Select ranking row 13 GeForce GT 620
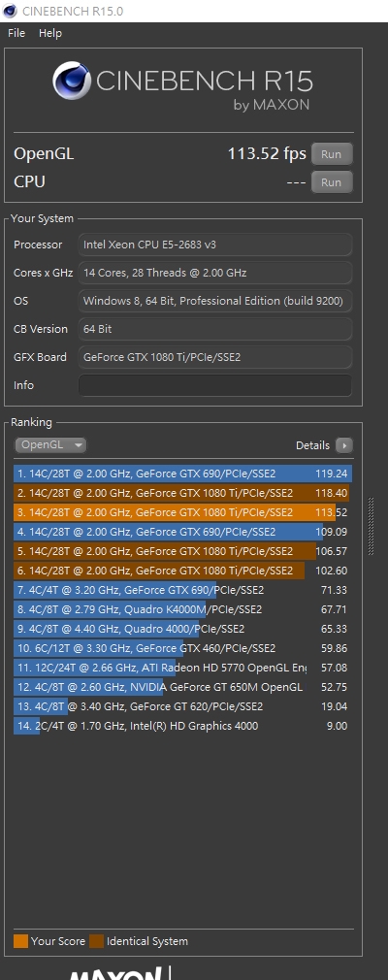This screenshot has width=388, height=980. pyautogui.click(x=183, y=706)
